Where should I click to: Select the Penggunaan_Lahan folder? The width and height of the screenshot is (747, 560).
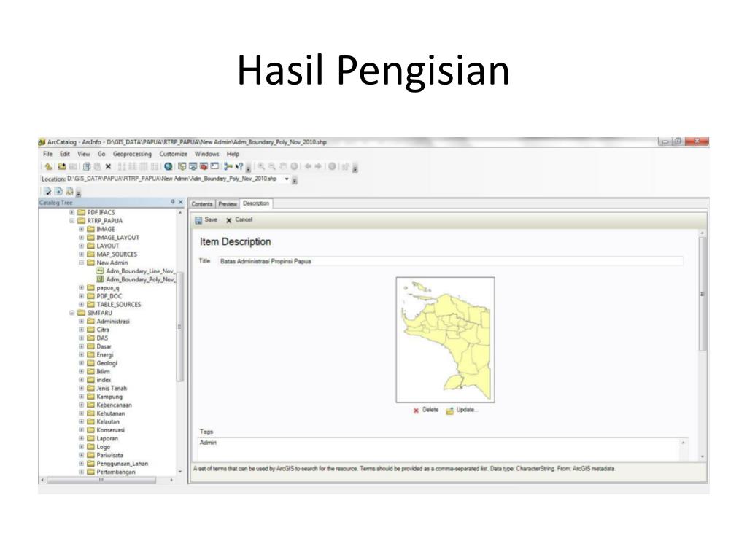[x=117, y=464]
